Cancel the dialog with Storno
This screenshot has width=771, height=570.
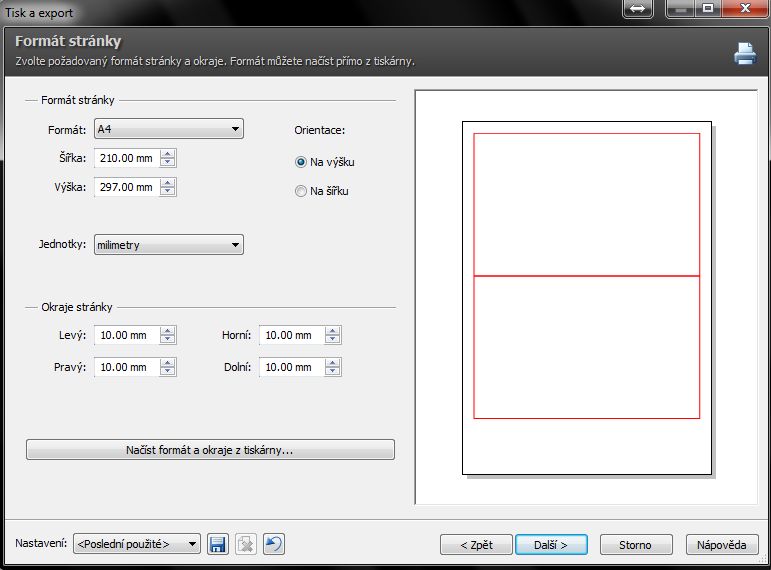pos(635,545)
